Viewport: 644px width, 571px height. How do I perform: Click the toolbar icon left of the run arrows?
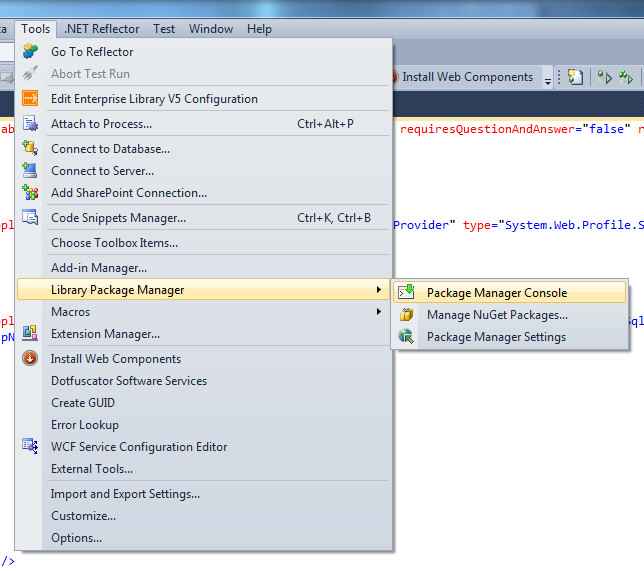[575, 77]
